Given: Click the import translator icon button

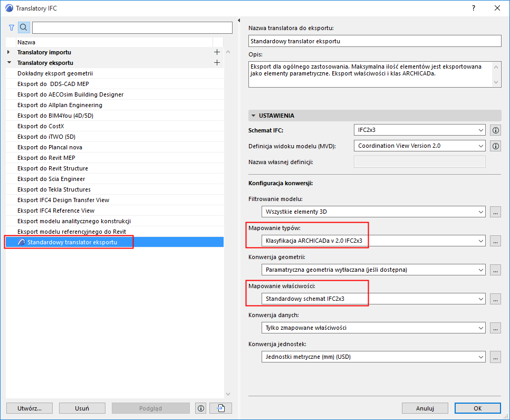Looking at the screenshot, I should (221, 408).
